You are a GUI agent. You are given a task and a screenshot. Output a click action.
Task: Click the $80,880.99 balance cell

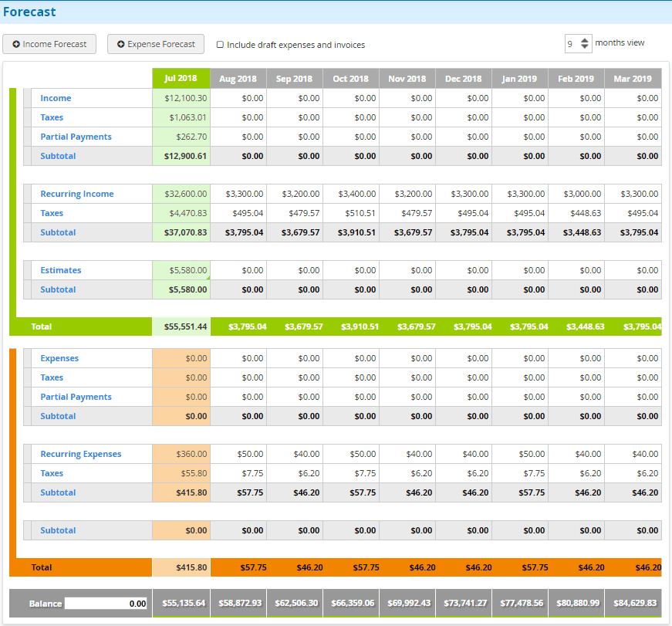[576, 604]
